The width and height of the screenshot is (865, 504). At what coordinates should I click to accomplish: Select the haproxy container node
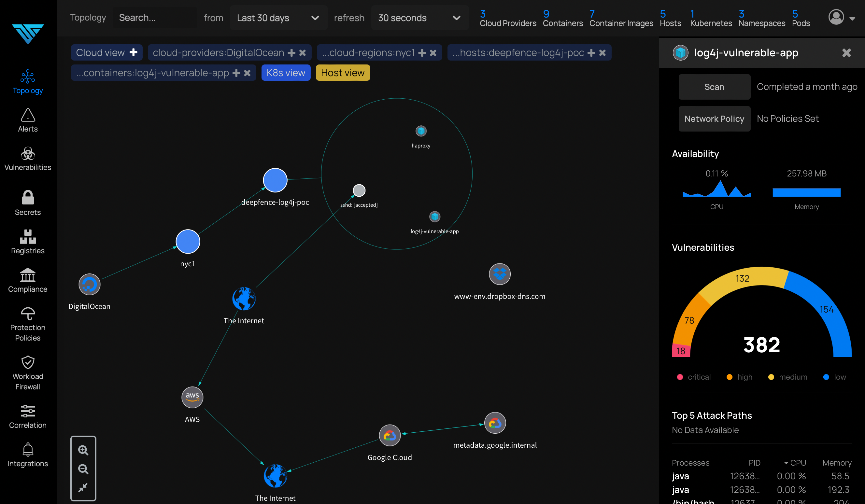click(x=421, y=131)
